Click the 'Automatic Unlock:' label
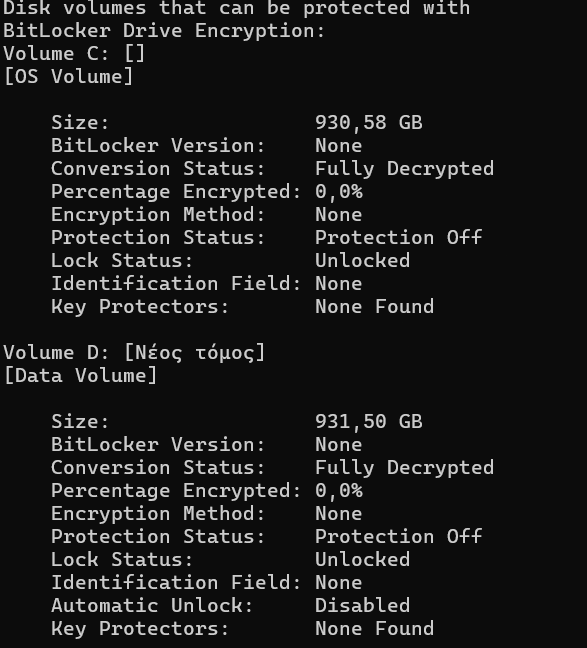This screenshot has width=587, height=648. point(152,605)
